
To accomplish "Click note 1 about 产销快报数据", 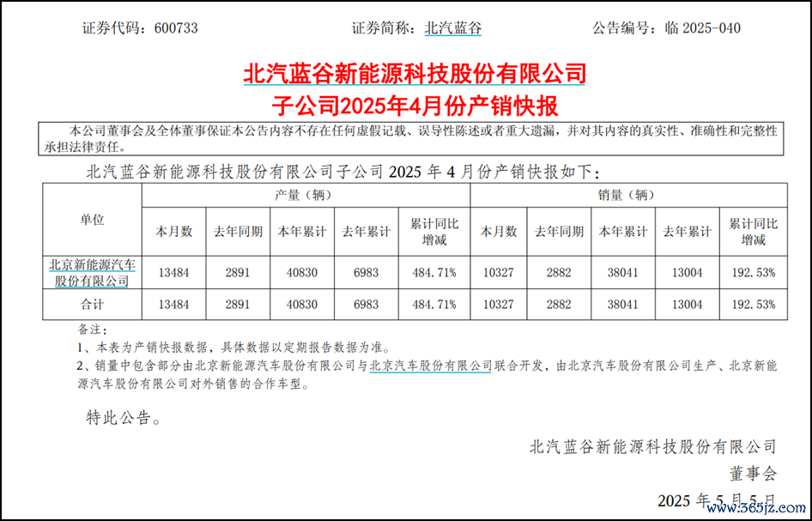I will click(233, 347).
